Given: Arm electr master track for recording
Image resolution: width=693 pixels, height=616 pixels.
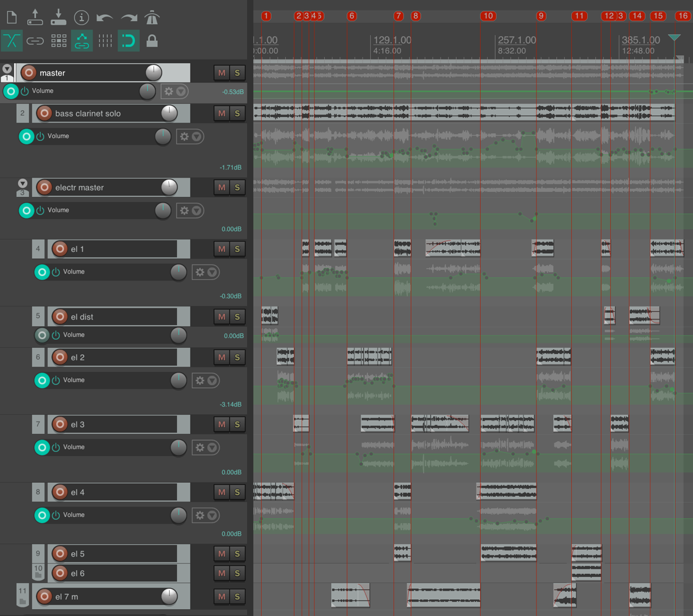Looking at the screenshot, I should [x=44, y=188].
